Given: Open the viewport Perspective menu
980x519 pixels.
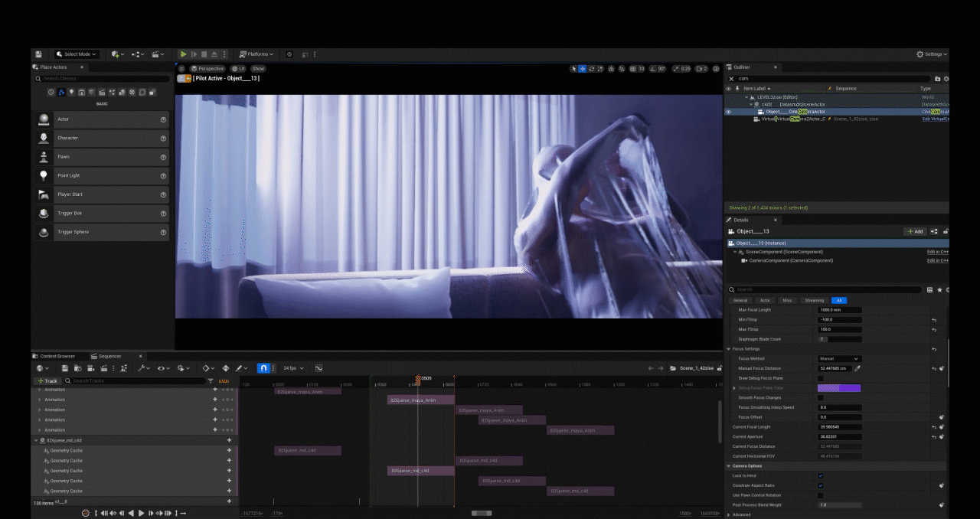Looking at the screenshot, I should (x=207, y=68).
